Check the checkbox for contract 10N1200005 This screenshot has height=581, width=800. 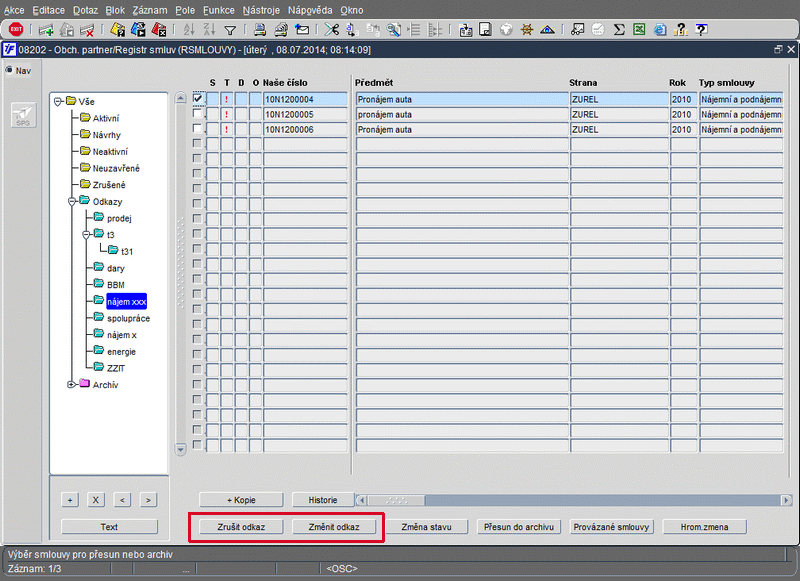pyautogui.click(x=197, y=113)
